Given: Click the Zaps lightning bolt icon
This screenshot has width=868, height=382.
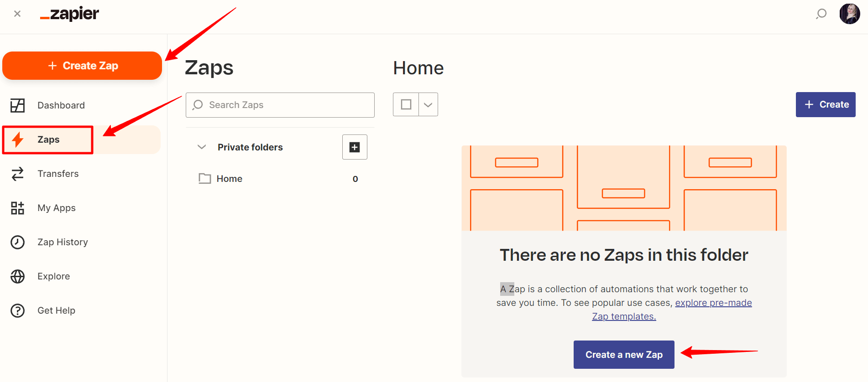Looking at the screenshot, I should tap(17, 139).
